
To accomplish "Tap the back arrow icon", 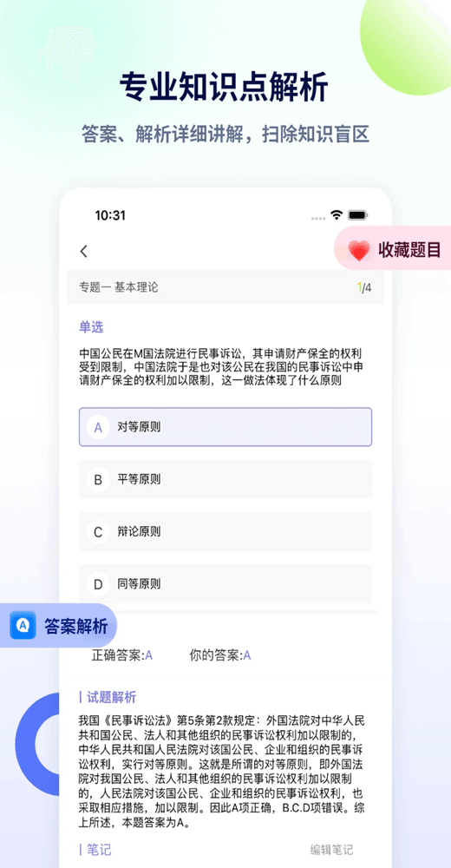I will tap(83, 252).
